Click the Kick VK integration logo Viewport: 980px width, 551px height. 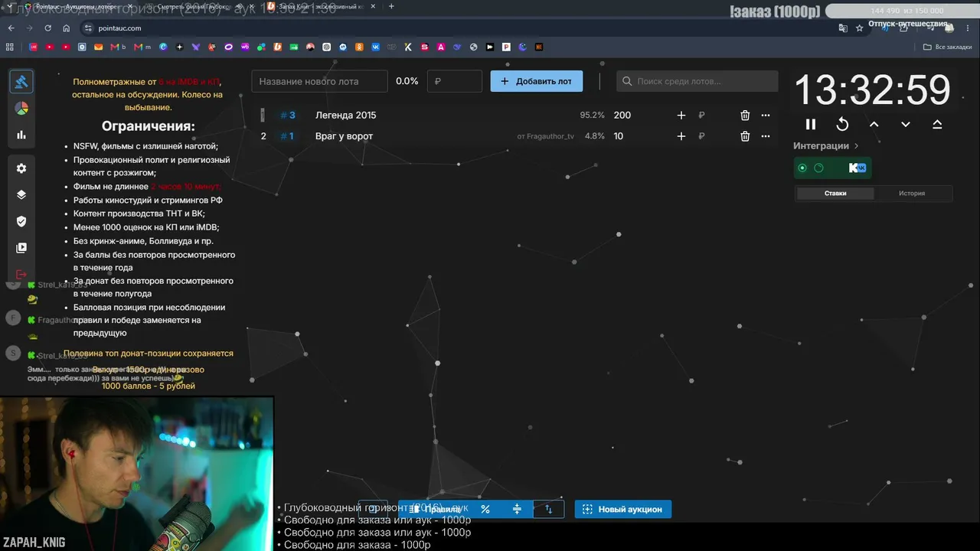point(857,168)
